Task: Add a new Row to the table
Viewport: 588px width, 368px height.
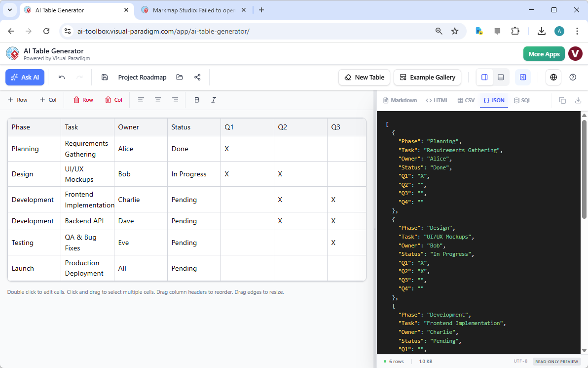Action: pyautogui.click(x=17, y=100)
